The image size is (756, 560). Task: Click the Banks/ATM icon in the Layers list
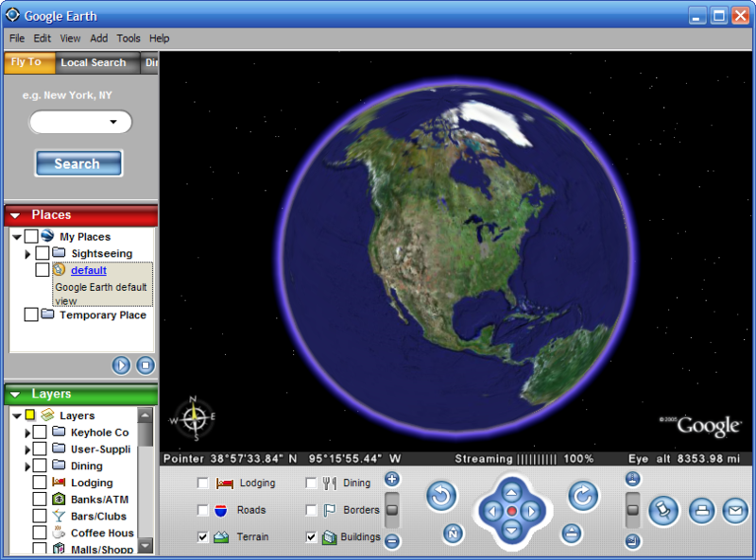pyautogui.click(x=59, y=499)
